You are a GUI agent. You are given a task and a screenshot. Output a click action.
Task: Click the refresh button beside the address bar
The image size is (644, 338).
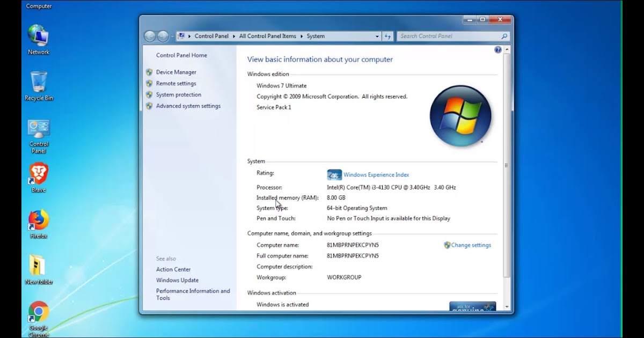388,36
